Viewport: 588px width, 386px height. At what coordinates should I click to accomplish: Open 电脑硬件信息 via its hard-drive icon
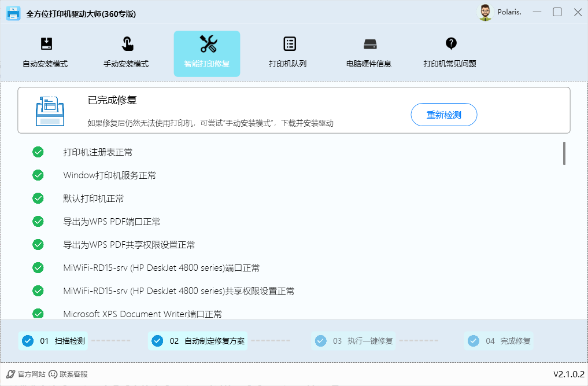click(x=370, y=44)
